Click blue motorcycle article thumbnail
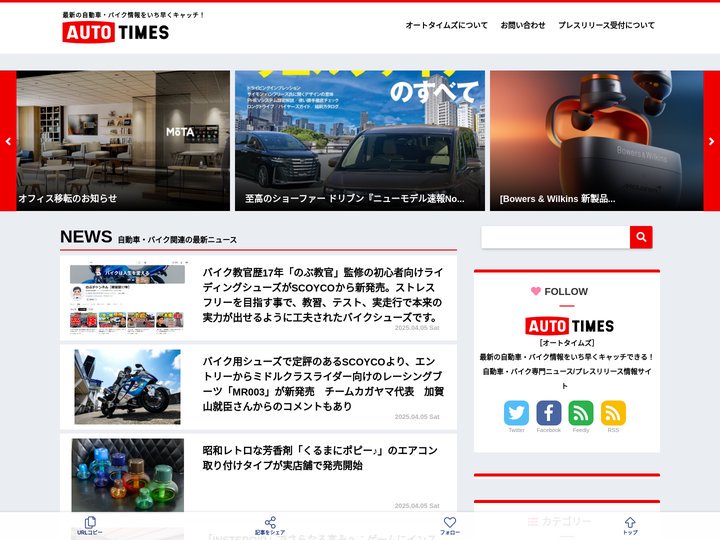 128,387
